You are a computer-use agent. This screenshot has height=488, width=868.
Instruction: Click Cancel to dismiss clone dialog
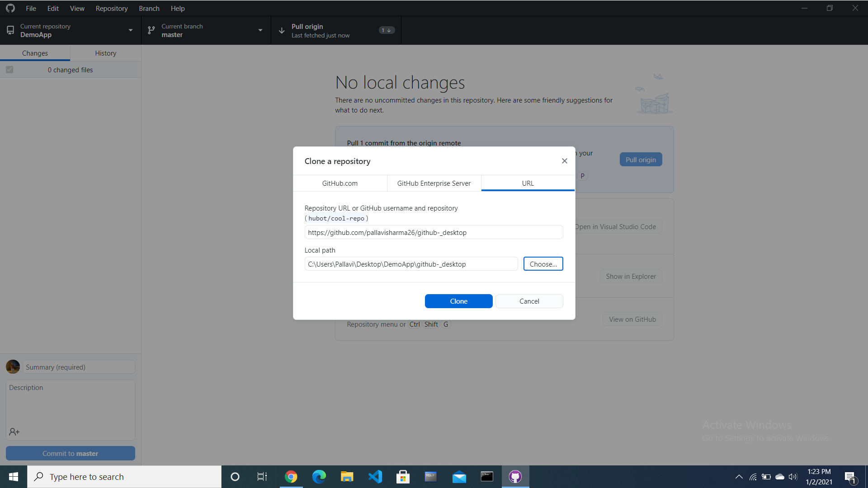pos(529,301)
